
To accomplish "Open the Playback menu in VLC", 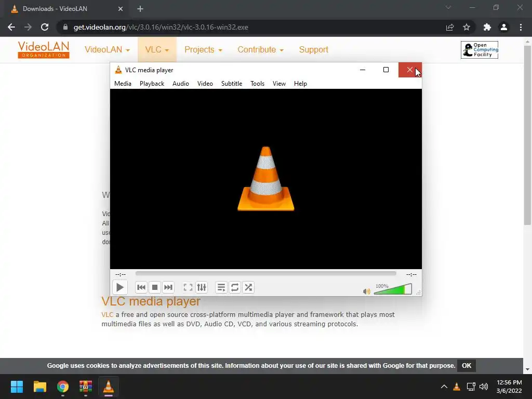I will click(152, 84).
